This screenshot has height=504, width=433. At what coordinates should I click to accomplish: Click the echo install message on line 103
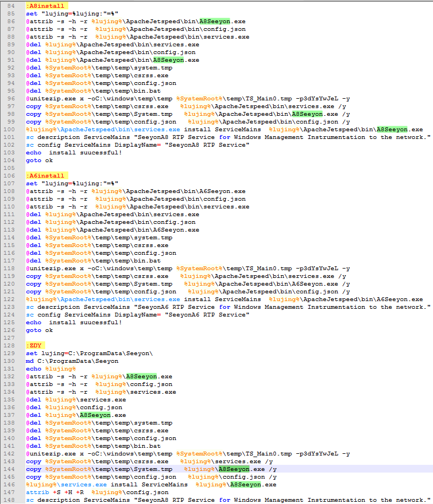[x=74, y=153]
